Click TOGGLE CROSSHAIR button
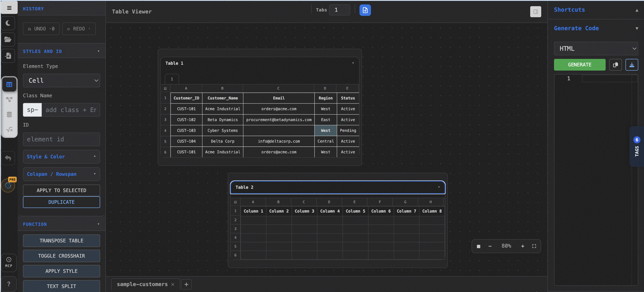This screenshot has height=292, width=644. point(62,256)
